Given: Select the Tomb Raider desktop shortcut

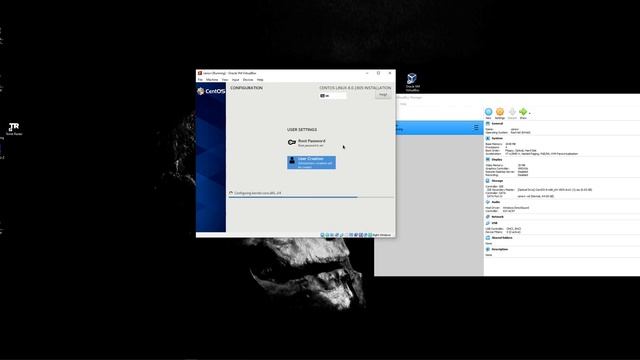Looking at the screenshot, I should (x=14, y=129).
